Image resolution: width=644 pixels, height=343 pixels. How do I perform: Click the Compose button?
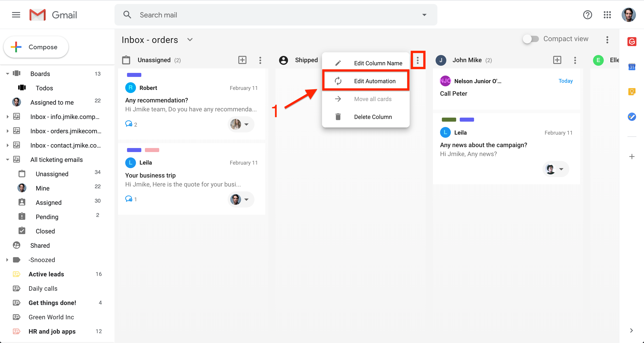(x=36, y=47)
